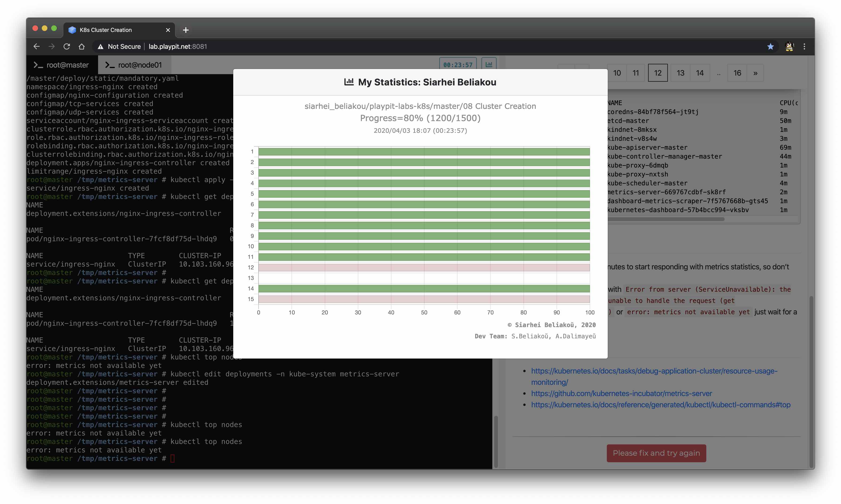Close the K8s Cluster Creation tab
Viewport: 841px width, 504px height.
168,30
